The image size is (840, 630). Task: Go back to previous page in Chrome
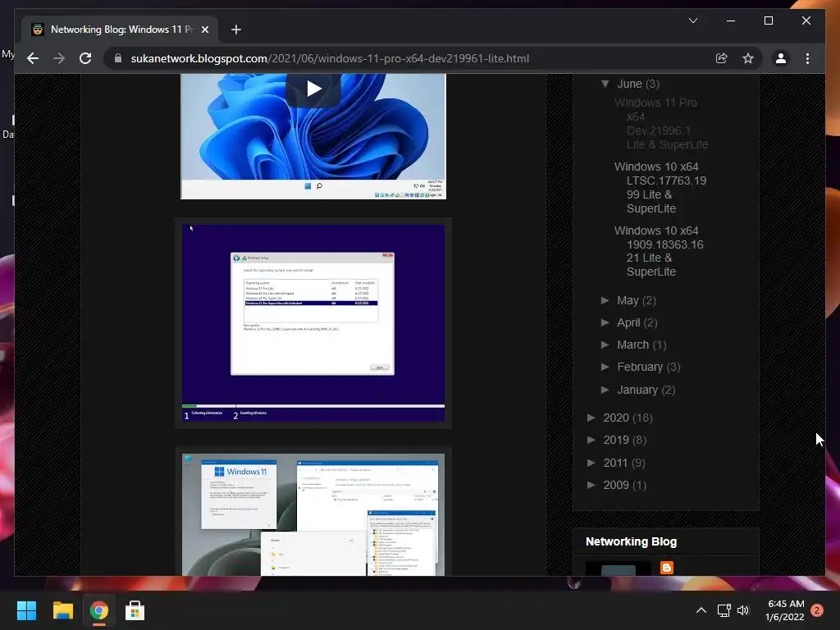point(33,58)
